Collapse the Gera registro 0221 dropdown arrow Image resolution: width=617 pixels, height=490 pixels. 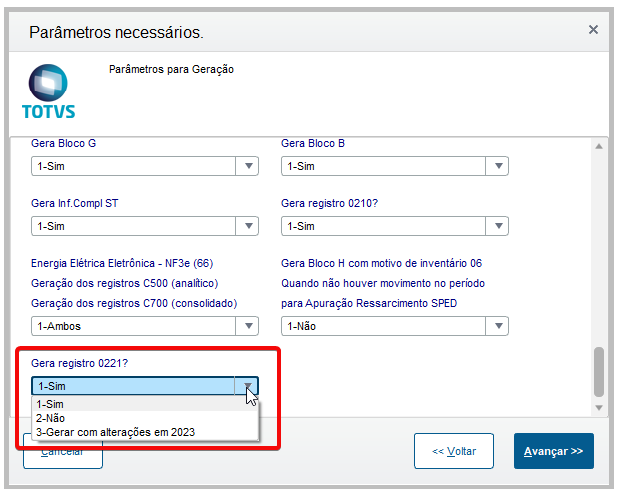(248, 386)
